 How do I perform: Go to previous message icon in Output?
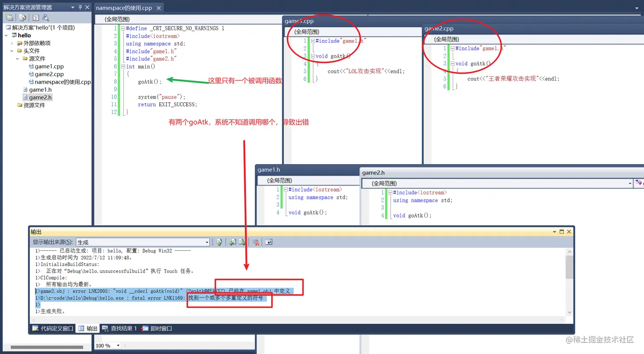[233, 242]
